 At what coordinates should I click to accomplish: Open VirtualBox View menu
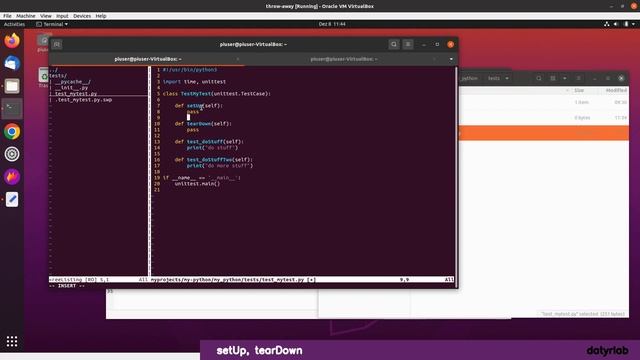tap(46, 16)
